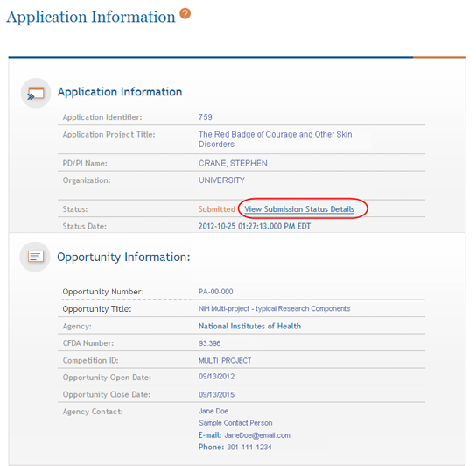Click the 'CFDA Number:' label
Viewport: 476px width, 466px height.
pos(88,343)
